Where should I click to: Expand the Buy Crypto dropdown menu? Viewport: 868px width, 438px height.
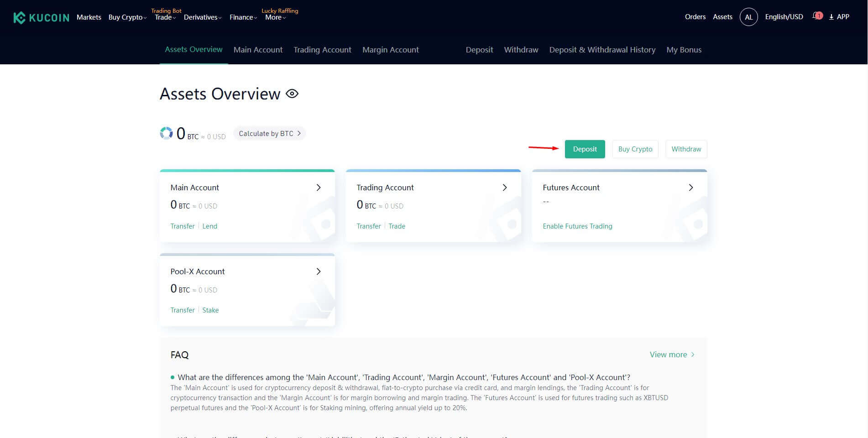pyautogui.click(x=127, y=17)
